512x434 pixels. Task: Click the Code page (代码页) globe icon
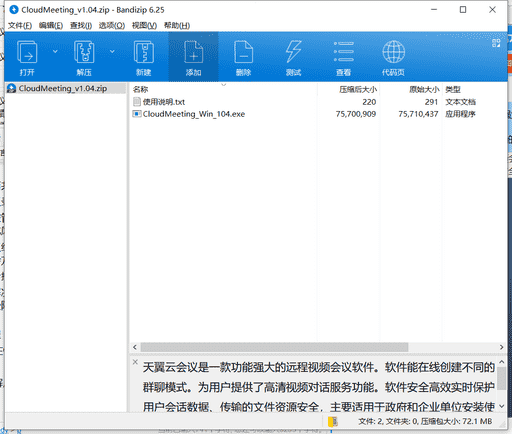[x=394, y=52]
